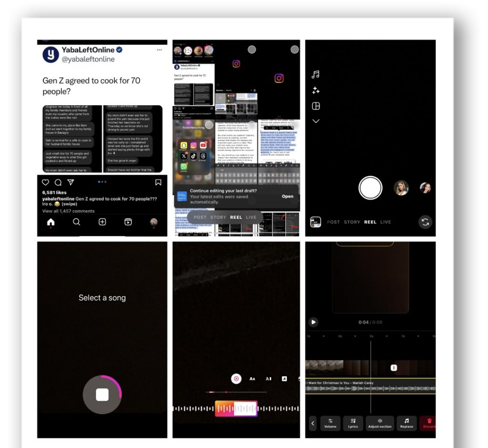Expand more camera tools with down chevron
The height and width of the screenshot is (448, 488).
[x=315, y=121]
